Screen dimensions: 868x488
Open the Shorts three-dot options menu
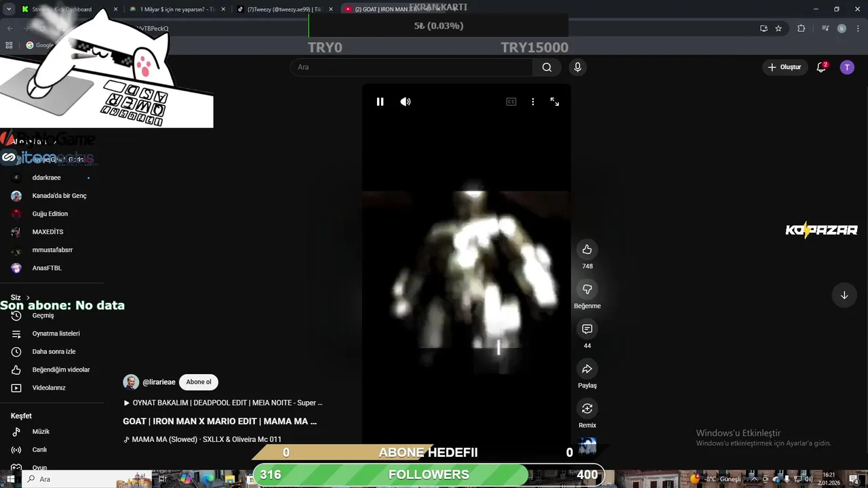pyautogui.click(x=533, y=102)
